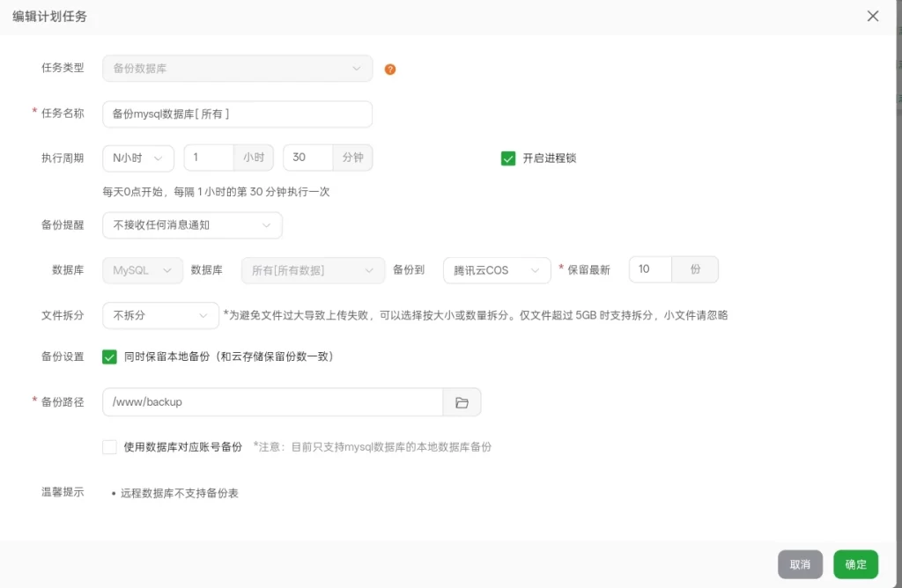Image resolution: width=902 pixels, height=588 pixels.
Task: Close the 编辑计划任务 dialog
Action: point(872,16)
